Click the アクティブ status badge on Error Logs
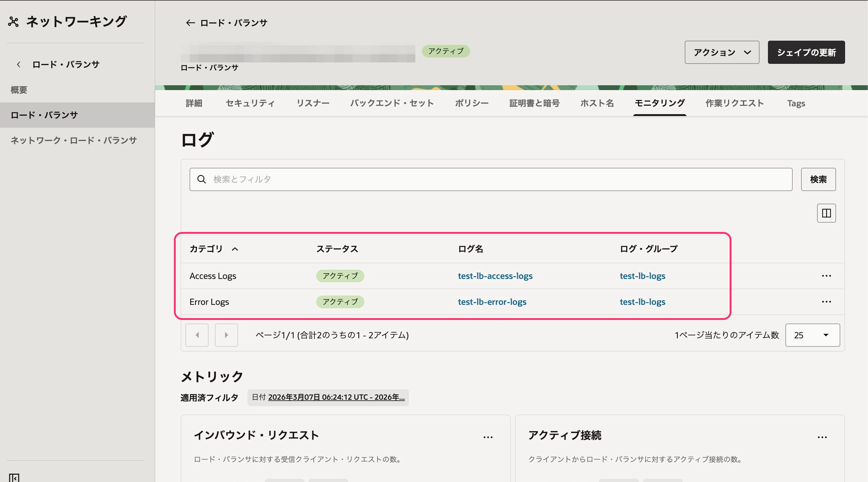The image size is (868, 482). pyautogui.click(x=340, y=302)
